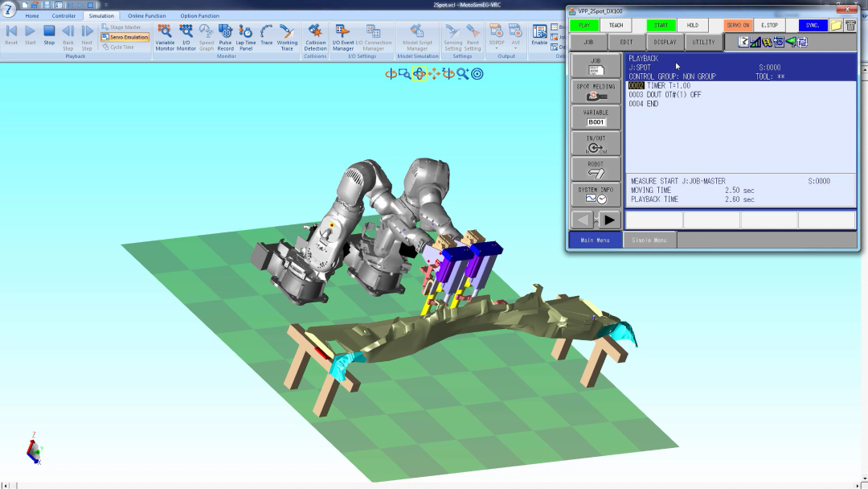Select the rotate view tool
868x489 pixels.
click(391, 74)
